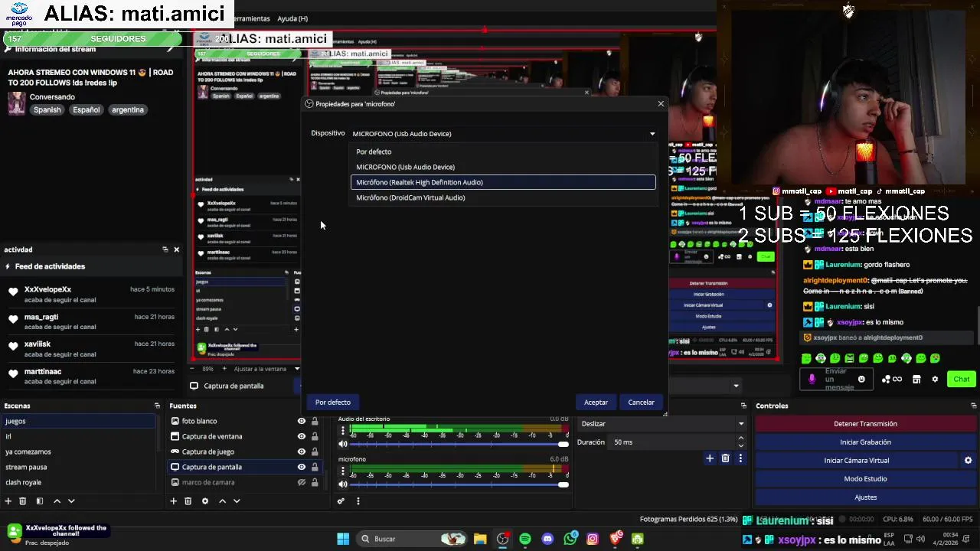Image resolution: width=980 pixels, height=551 pixels.
Task: Open the chat shop storefront icon
Action: (916, 379)
